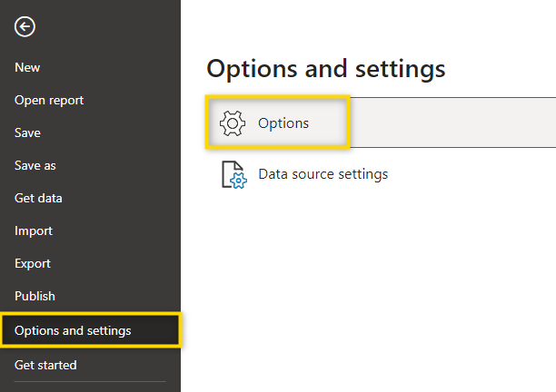
Task: Expand the Import menu entry
Action: point(34,230)
